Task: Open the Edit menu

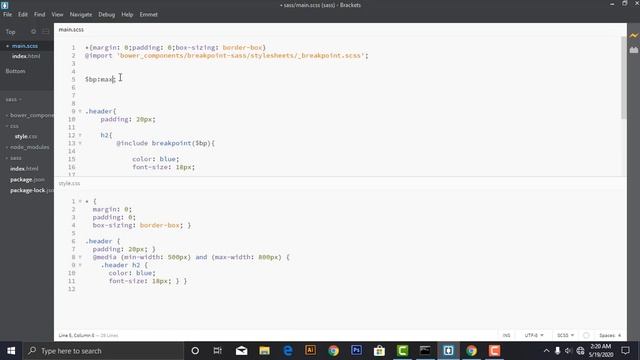Action: click(x=23, y=14)
